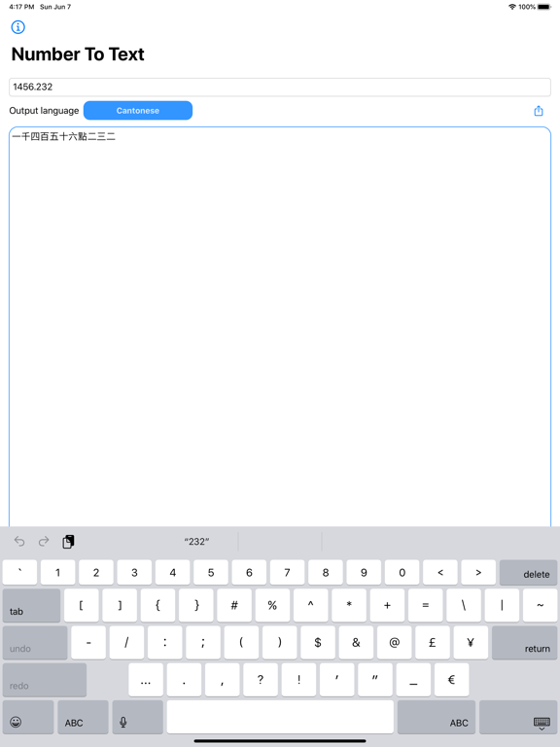Tap the caret ^ key
Screen dimensions: 560x747
pyautogui.click(x=310, y=606)
